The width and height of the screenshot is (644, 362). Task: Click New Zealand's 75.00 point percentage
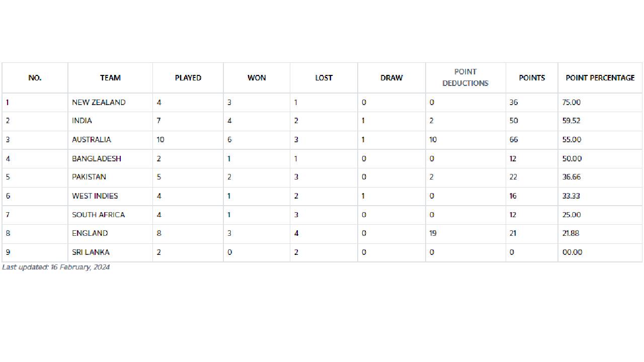coord(572,102)
